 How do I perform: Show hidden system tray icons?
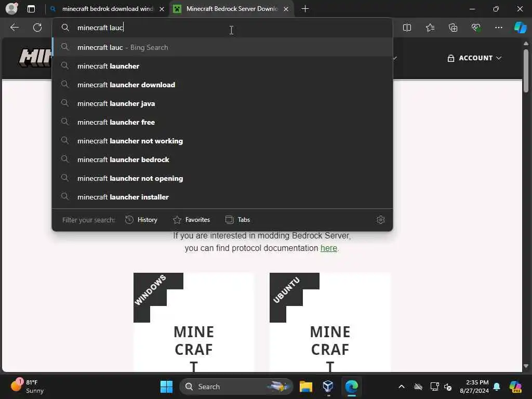coord(402,387)
